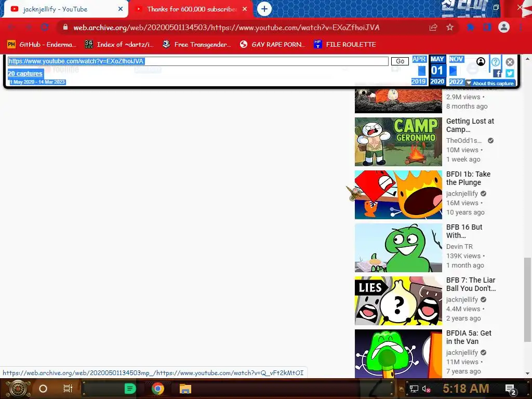Open the Getting Lost at Camp video title

pos(470,125)
